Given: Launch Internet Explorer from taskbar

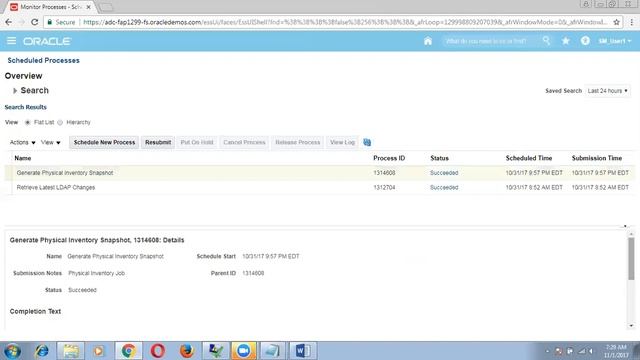Looking at the screenshot, I should [x=42, y=351].
